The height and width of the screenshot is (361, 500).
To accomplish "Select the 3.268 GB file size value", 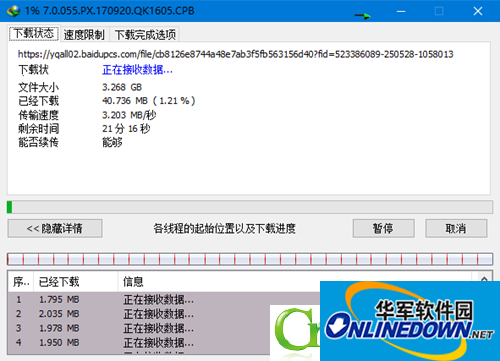I will (122, 87).
